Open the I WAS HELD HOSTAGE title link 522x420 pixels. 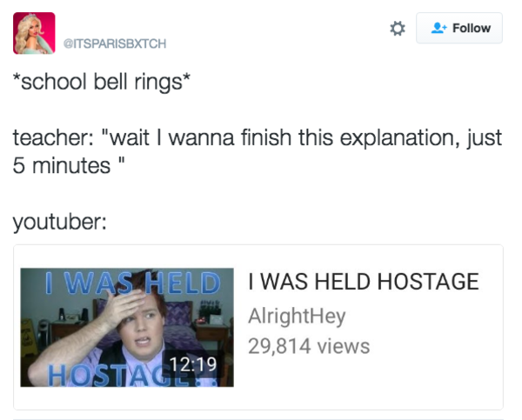point(363,282)
